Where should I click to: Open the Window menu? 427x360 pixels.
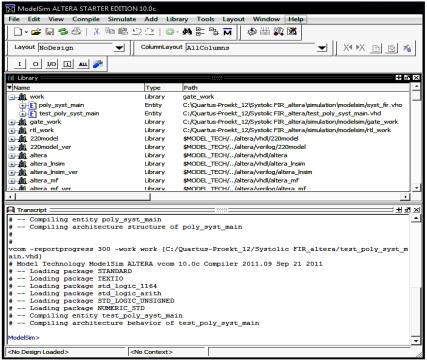pyautogui.click(x=266, y=19)
